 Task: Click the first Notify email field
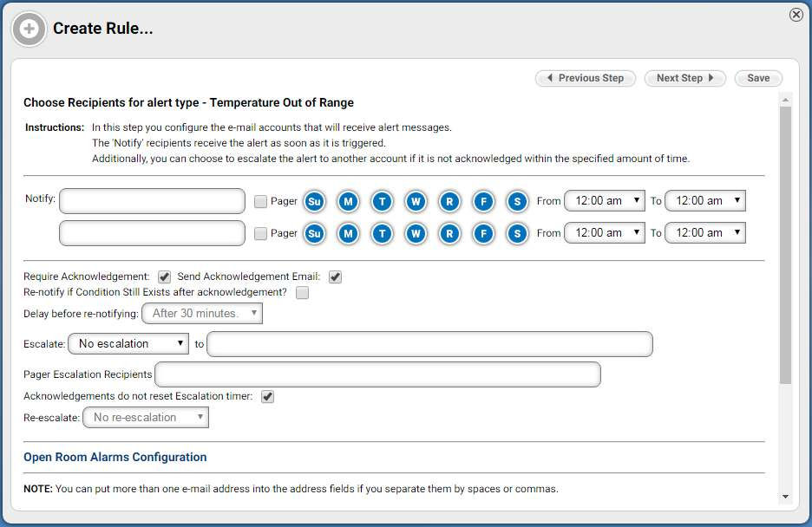[153, 201]
